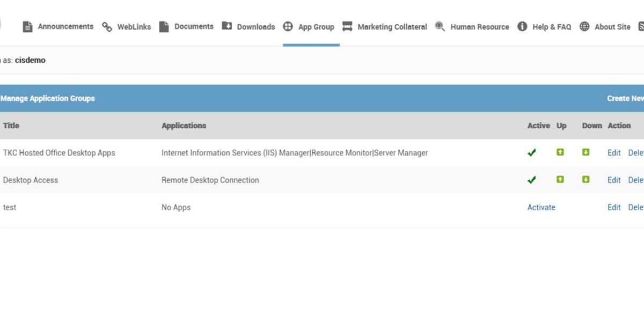
Task: Open the Announcements section icon
Action: [x=27, y=26]
